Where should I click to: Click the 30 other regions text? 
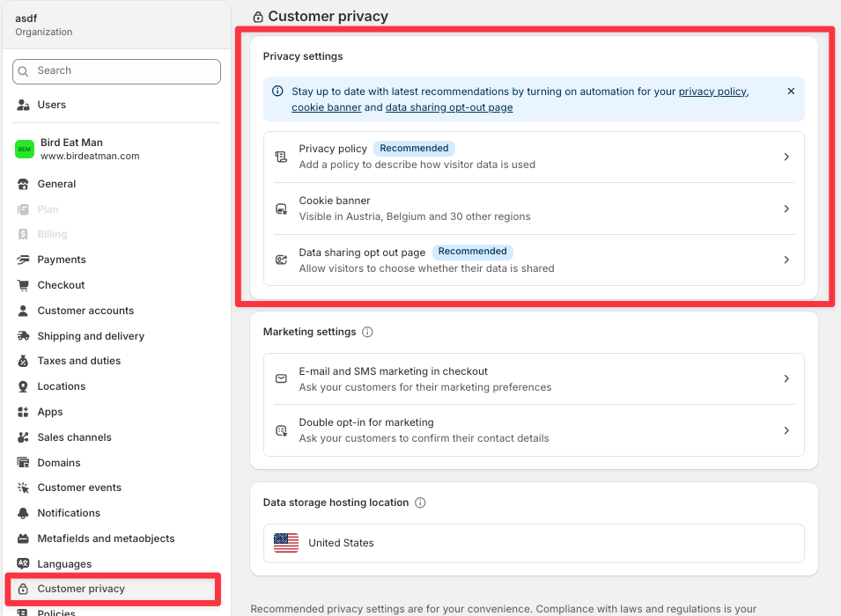(491, 216)
